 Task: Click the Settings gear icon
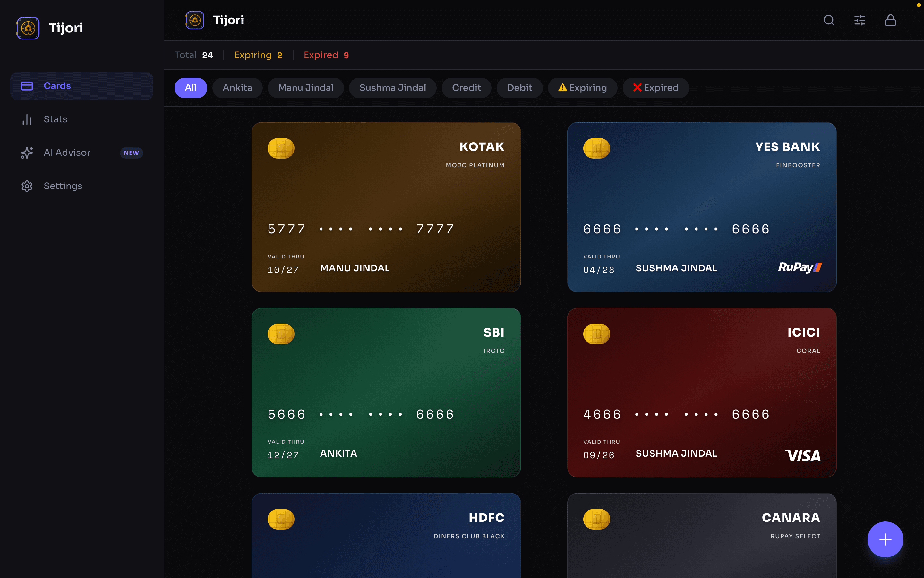(27, 186)
